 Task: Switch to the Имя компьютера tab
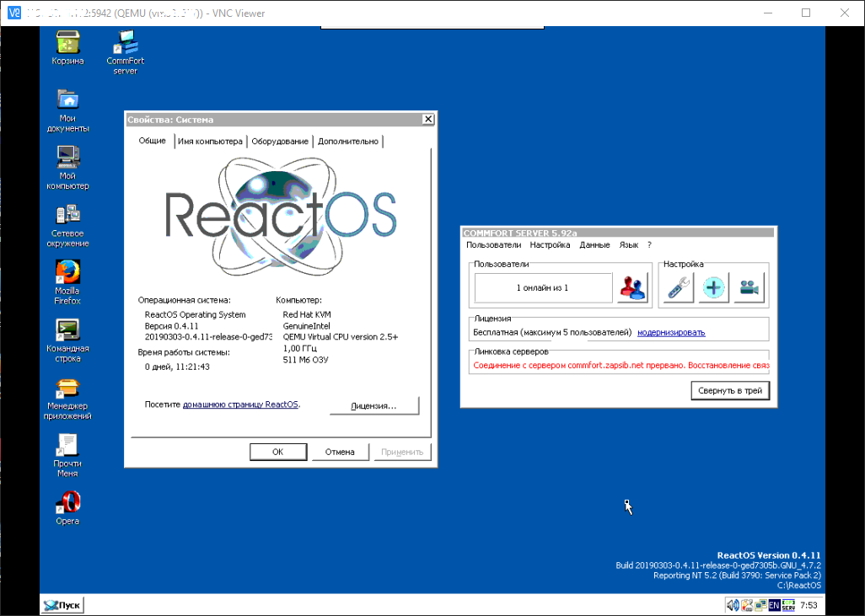tap(210, 142)
